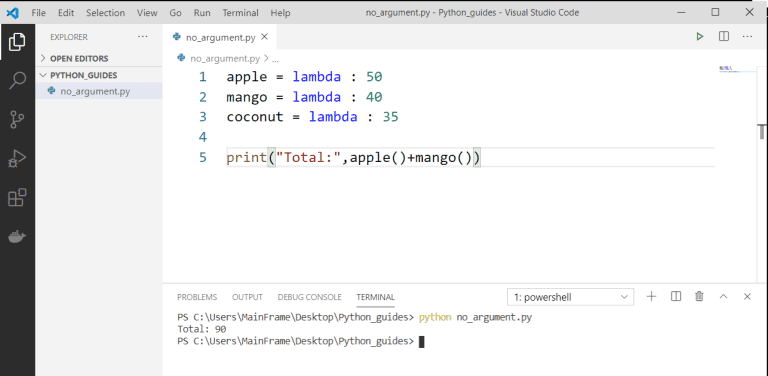Image resolution: width=768 pixels, height=376 pixels.
Task: Collapse the PYTHON_GUIDES folder section
Action: [100, 75]
